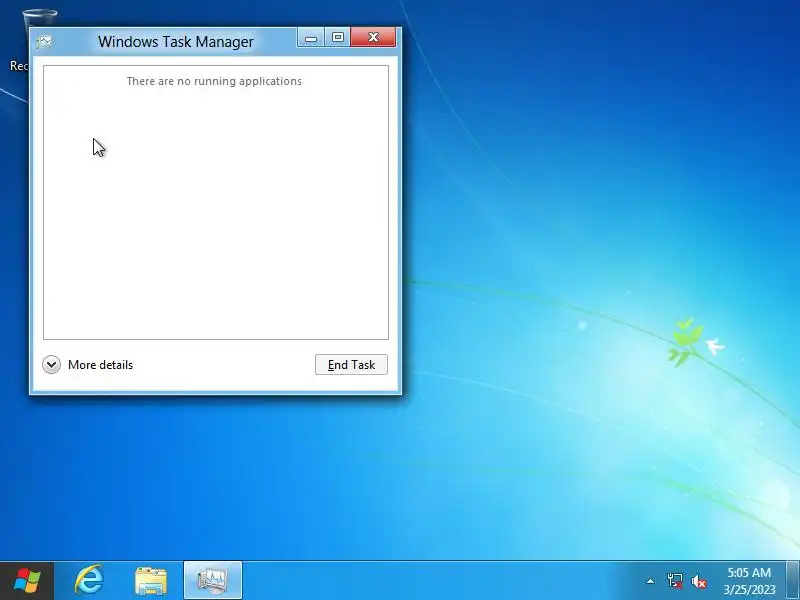Viewport: 800px width, 600px height.
Task: Select Task Manager taskbar button
Action: pyautogui.click(x=213, y=581)
